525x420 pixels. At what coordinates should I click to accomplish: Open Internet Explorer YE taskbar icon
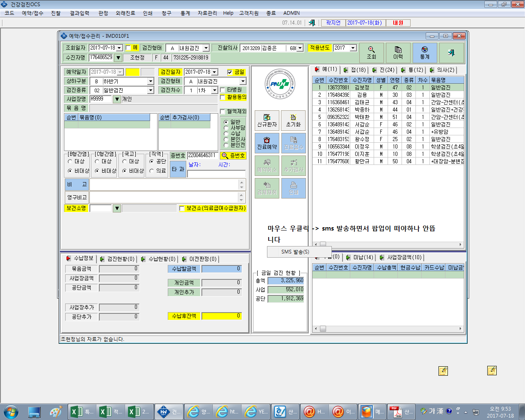(256, 411)
